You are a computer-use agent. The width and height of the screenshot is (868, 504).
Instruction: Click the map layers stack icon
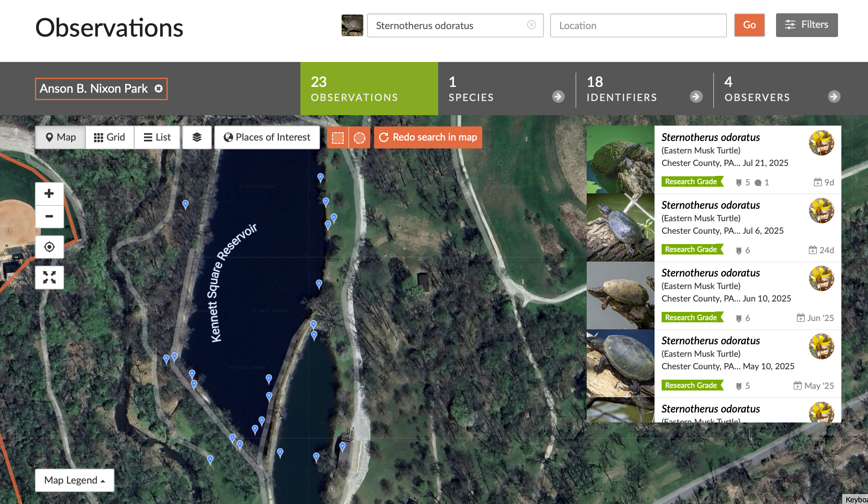coord(197,137)
